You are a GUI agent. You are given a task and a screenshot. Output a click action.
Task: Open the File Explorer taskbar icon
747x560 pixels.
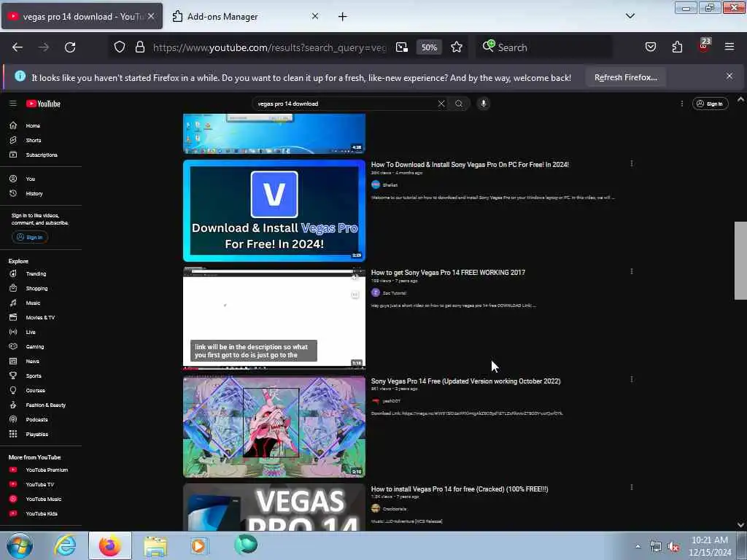[x=155, y=545]
